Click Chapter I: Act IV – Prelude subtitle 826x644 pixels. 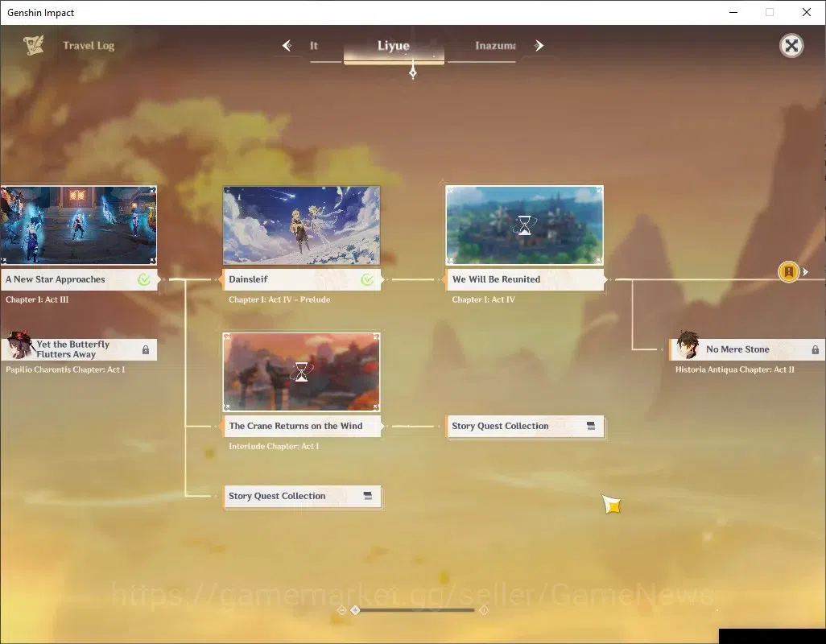coord(279,299)
